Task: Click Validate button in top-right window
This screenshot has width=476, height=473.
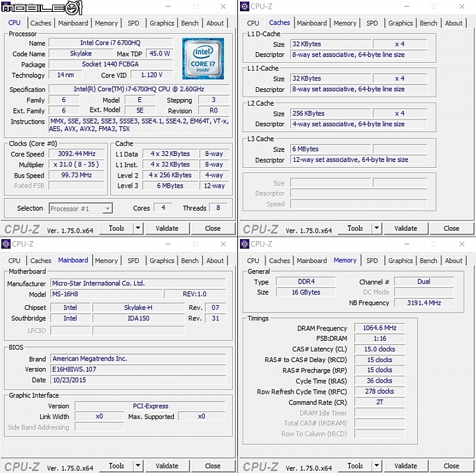Action: [405, 228]
